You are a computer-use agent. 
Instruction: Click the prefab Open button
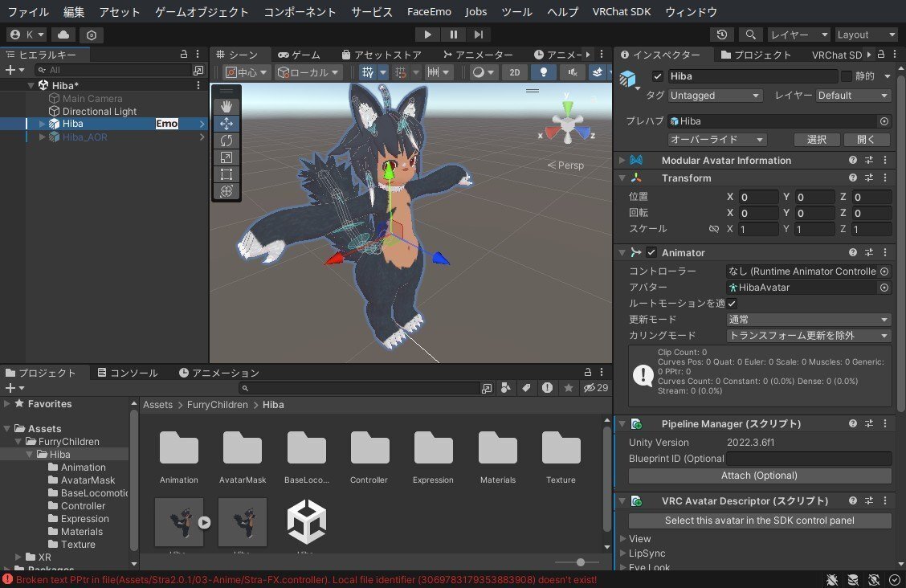point(866,139)
